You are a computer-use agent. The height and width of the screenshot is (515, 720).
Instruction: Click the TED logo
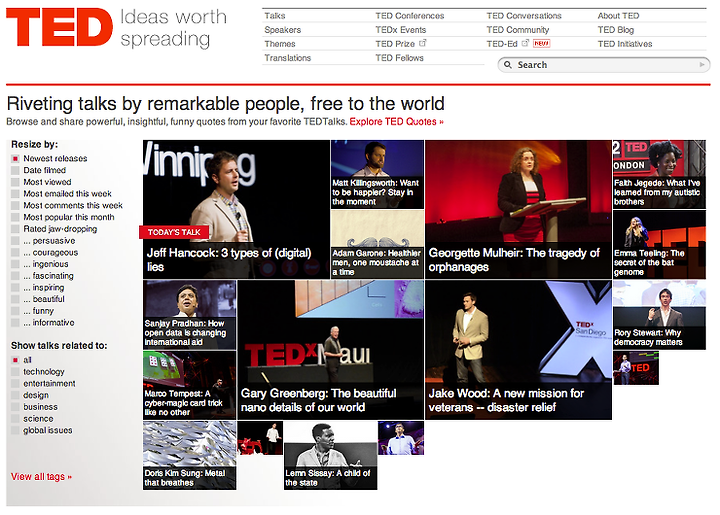click(x=59, y=28)
